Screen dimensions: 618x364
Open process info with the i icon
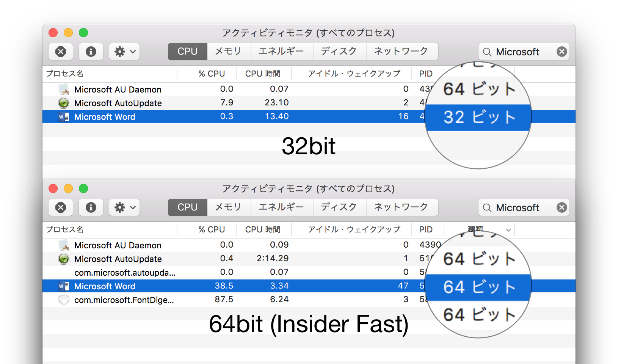pos(91,52)
